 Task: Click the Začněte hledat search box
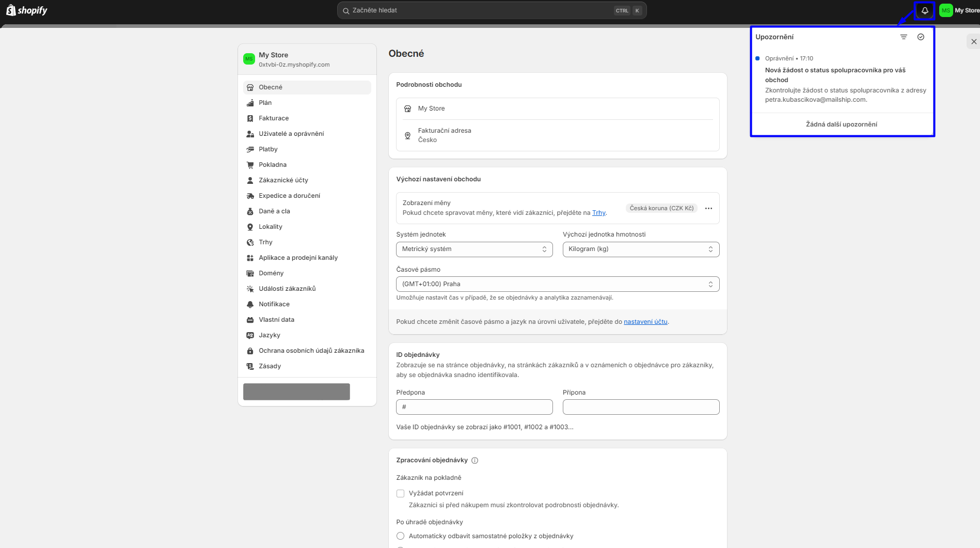click(x=492, y=10)
